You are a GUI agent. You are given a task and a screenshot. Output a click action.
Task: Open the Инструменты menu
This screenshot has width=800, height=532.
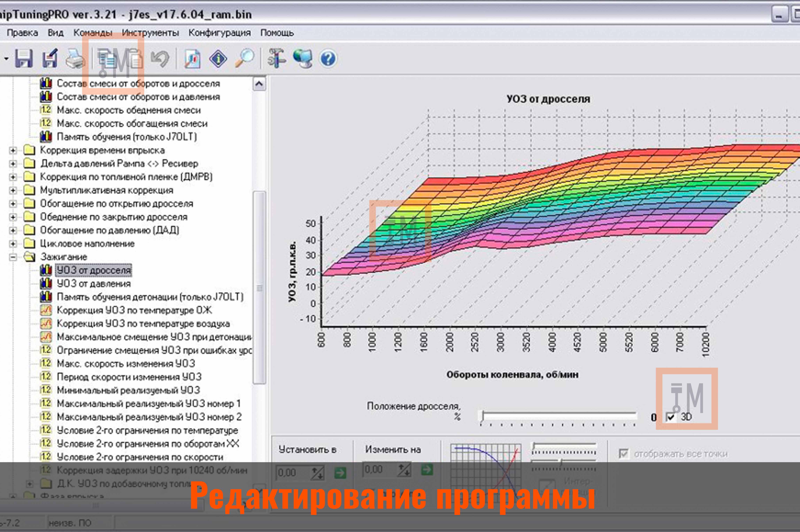[150, 33]
